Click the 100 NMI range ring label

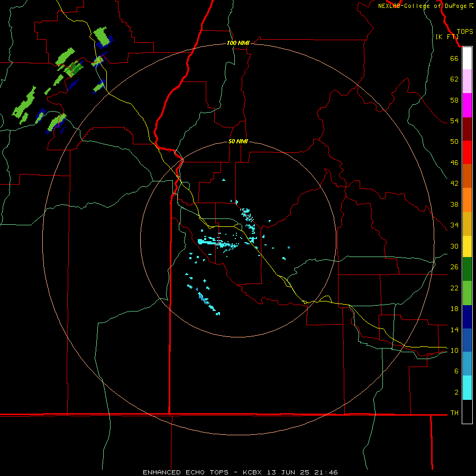238,43
